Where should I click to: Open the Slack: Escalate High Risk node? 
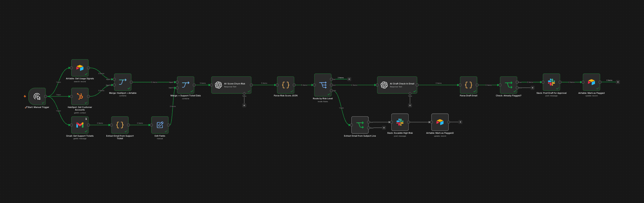(x=400, y=122)
